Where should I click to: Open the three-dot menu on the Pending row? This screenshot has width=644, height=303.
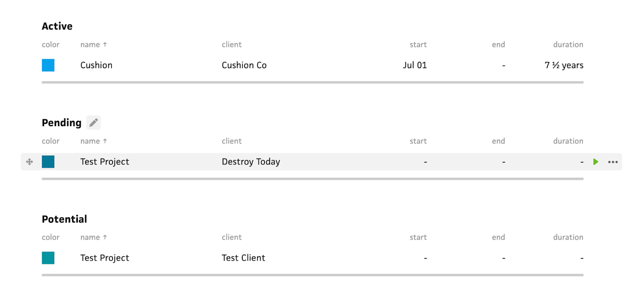[613, 162]
